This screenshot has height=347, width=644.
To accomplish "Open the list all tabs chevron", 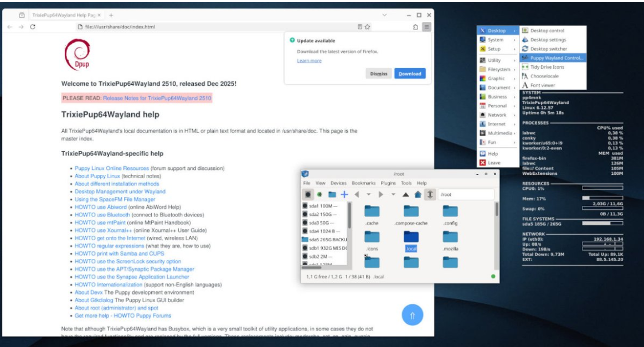I will click(x=385, y=15).
